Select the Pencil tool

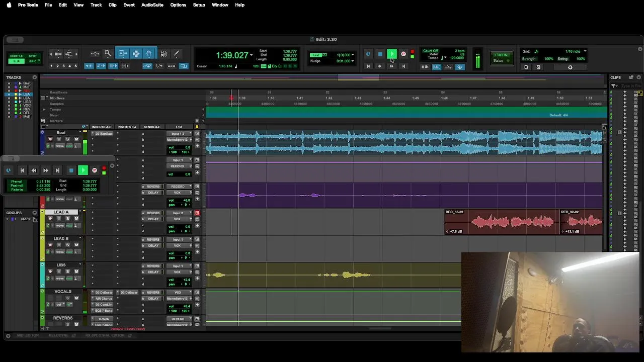click(177, 54)
